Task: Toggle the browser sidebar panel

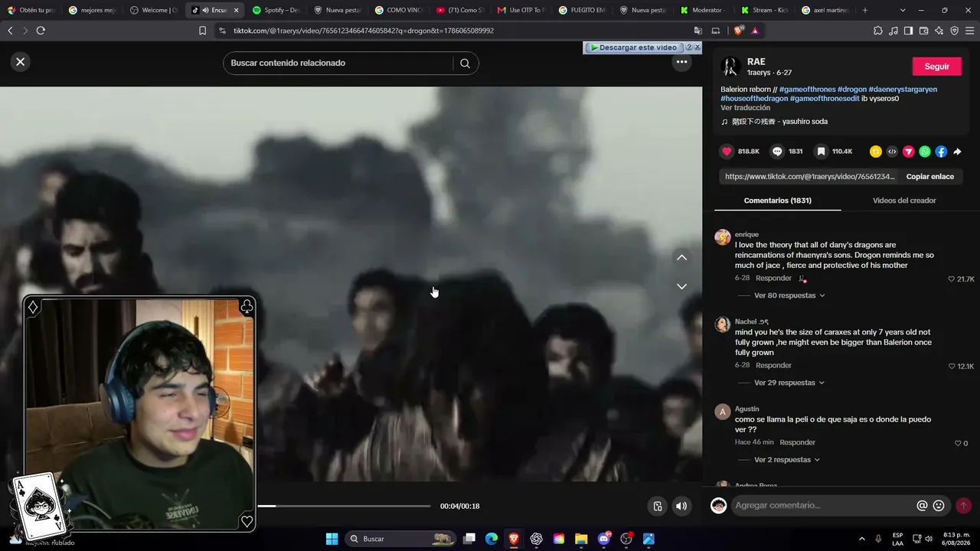Action: [x=908, y=31]
